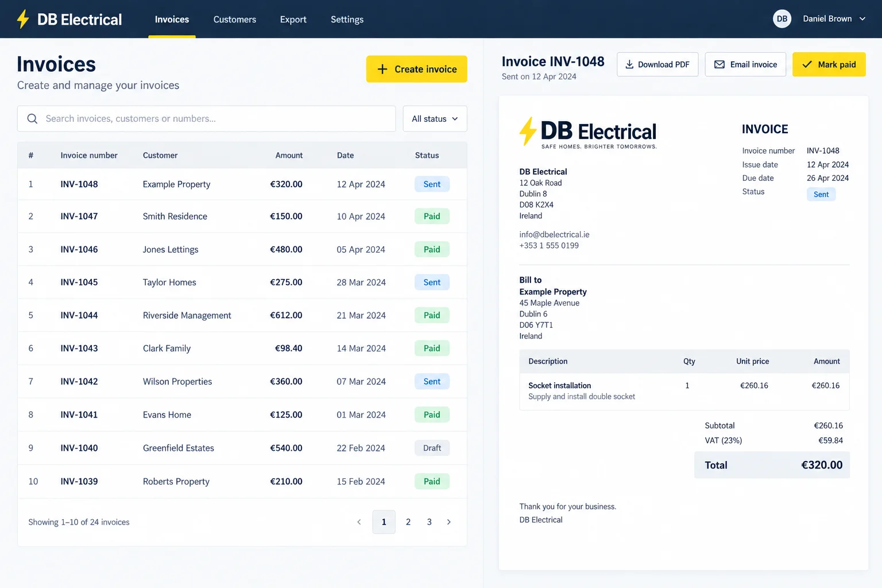Click the €320.00 total in the invoice preview

click(x=822, y=465)
